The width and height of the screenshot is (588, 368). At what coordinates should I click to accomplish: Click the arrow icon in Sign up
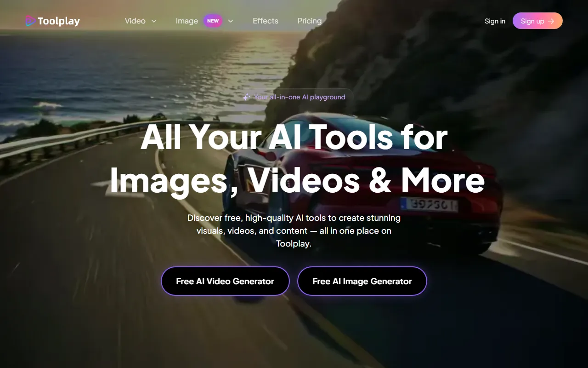click(x=551, y=21)
